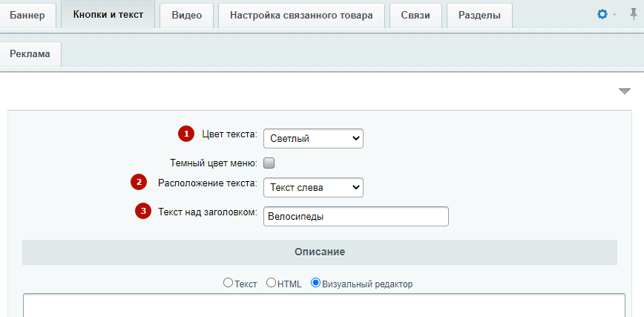Select the HTML radio button
The width and height of the screenshot is (644, 317).
coord(271,283)
